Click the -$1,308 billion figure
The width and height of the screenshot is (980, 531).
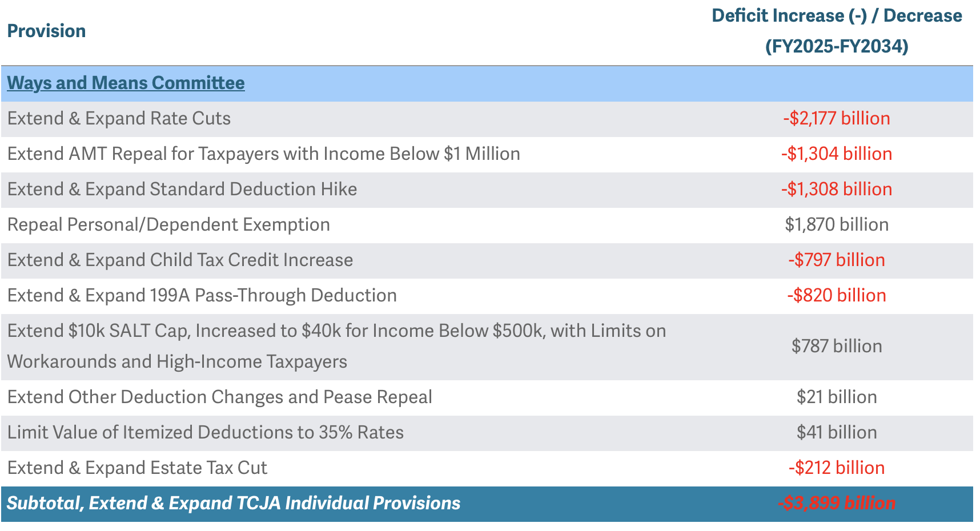coord(836,190)
